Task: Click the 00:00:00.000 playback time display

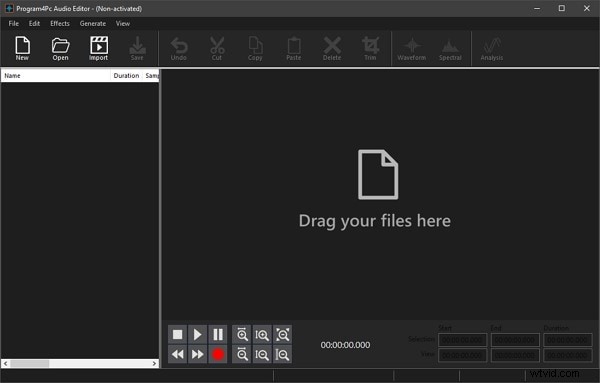Action: (345, 345)
